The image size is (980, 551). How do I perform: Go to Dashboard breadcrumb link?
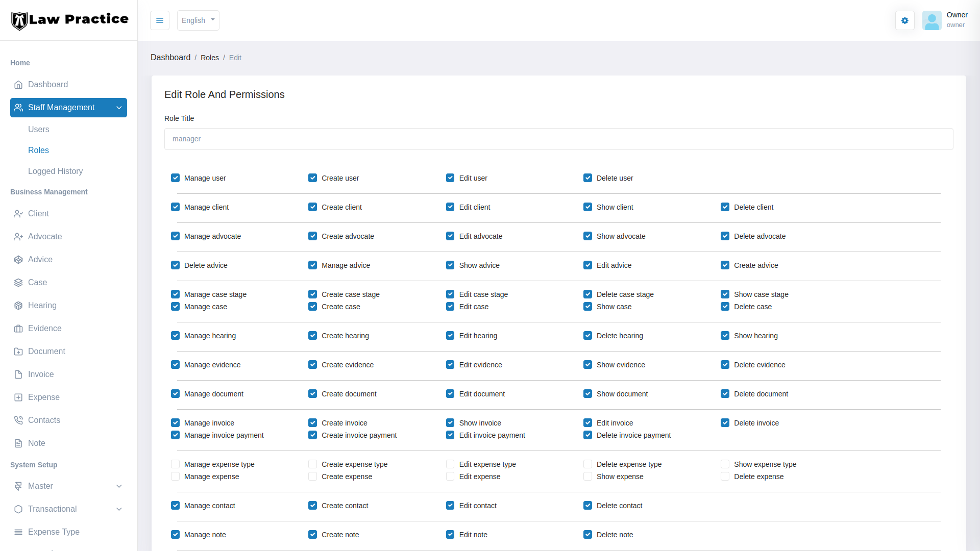coord(170,58)
